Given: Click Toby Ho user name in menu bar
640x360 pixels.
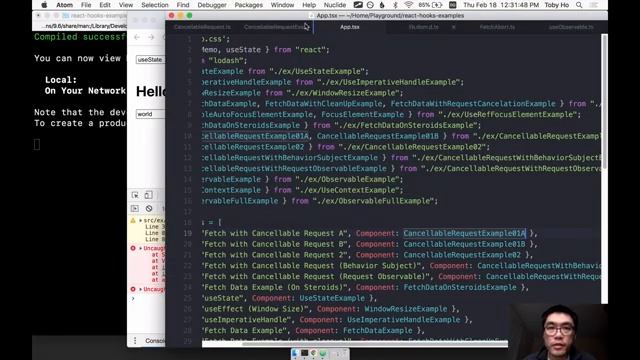Looking at the screenshot, I should [x=557, y=5].
